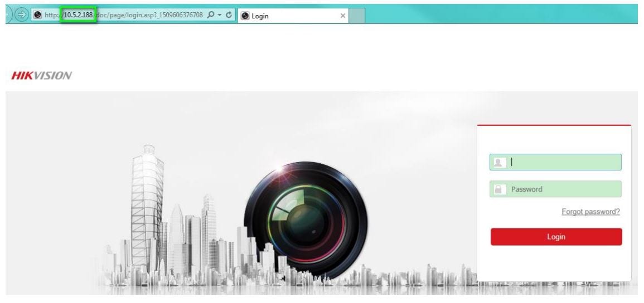Click the browser forward arrow button
644x303 pixels.
(x=21, y=15)
